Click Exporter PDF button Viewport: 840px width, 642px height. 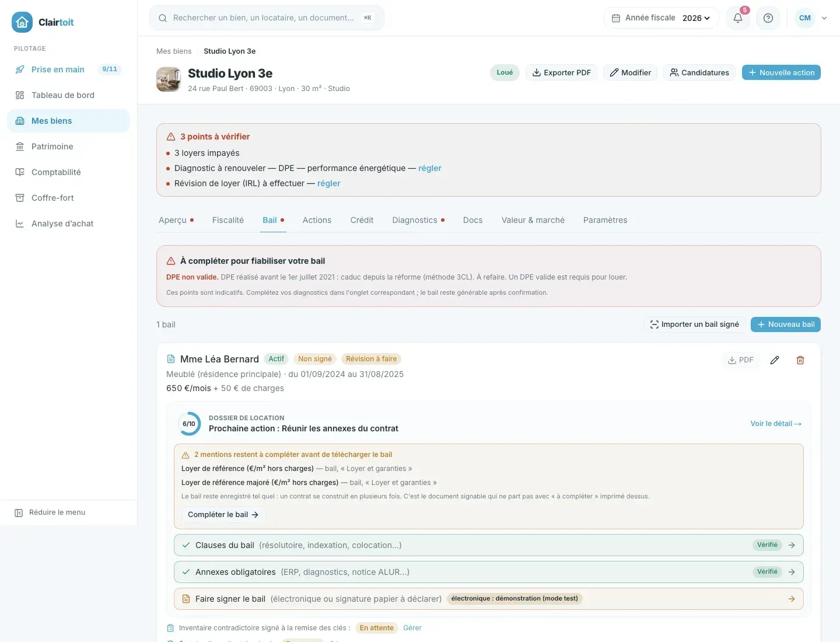click(562, 72)
